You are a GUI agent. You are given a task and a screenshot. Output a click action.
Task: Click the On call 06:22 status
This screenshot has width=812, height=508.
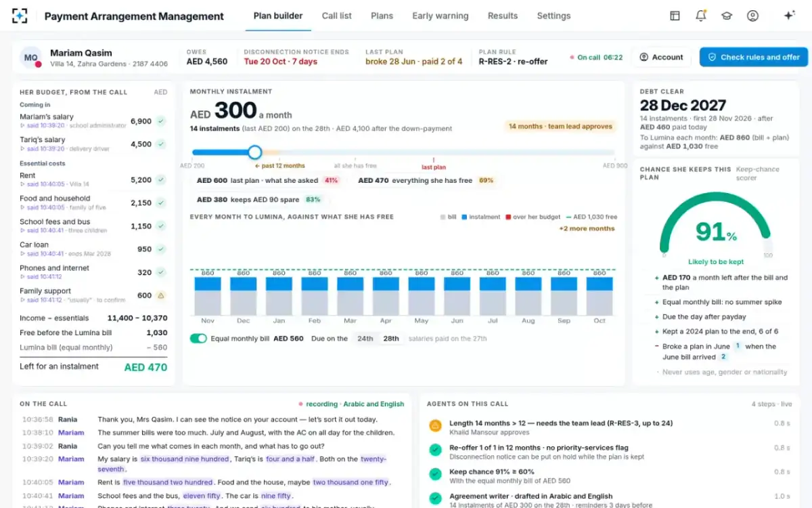tap(596, 58)
